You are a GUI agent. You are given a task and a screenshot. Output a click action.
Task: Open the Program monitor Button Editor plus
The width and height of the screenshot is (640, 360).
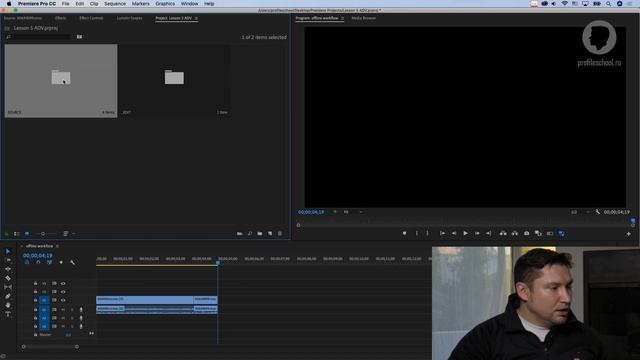pyautogui.click(x=629, y=234)
